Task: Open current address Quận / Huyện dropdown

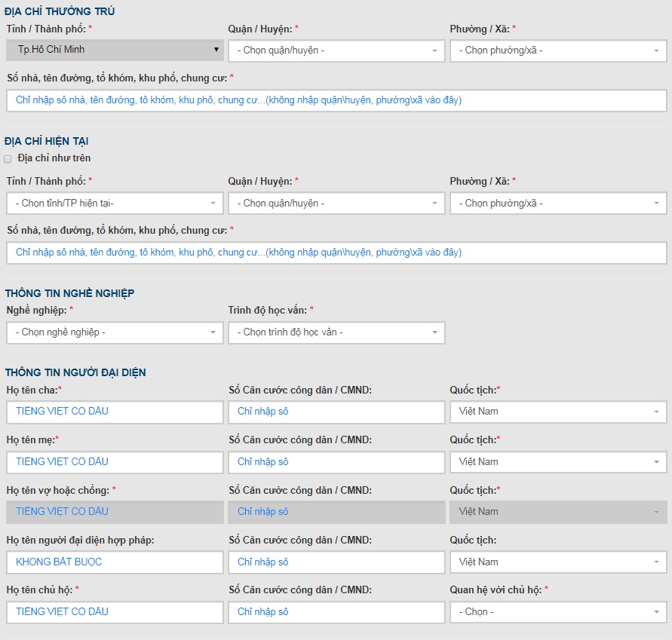Action: tap(336, 203)
